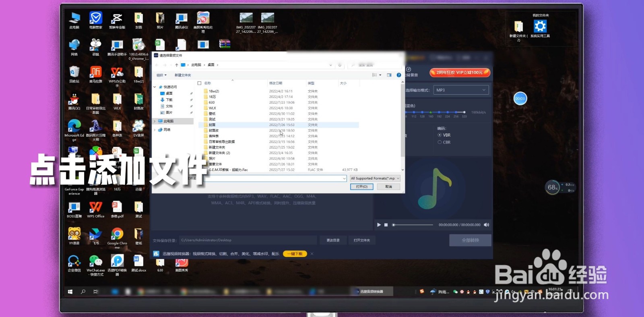Open the 系统实用工具 gear icon
The height and width of the screenshot is (317, 644).
tap(540, 28)
